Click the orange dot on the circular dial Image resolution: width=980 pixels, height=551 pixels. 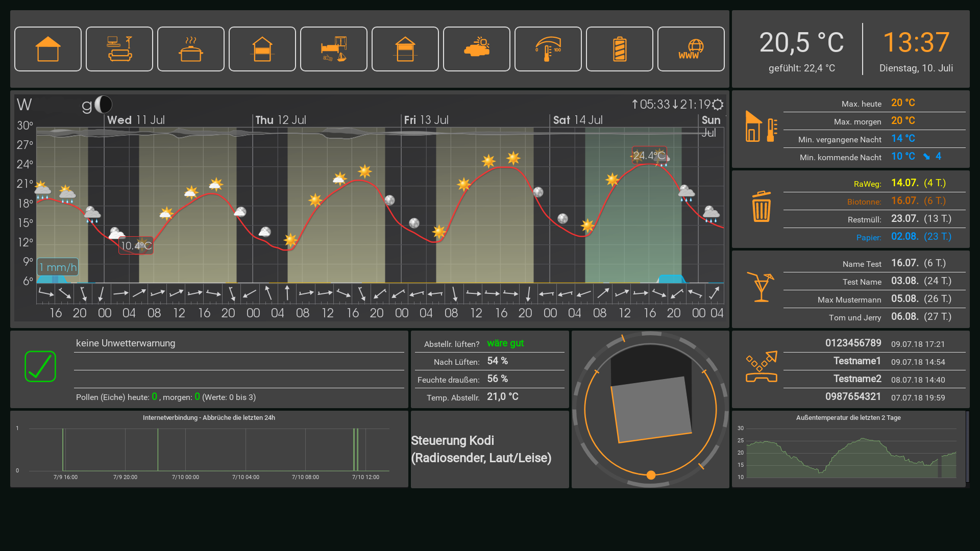tap(651, 475)
